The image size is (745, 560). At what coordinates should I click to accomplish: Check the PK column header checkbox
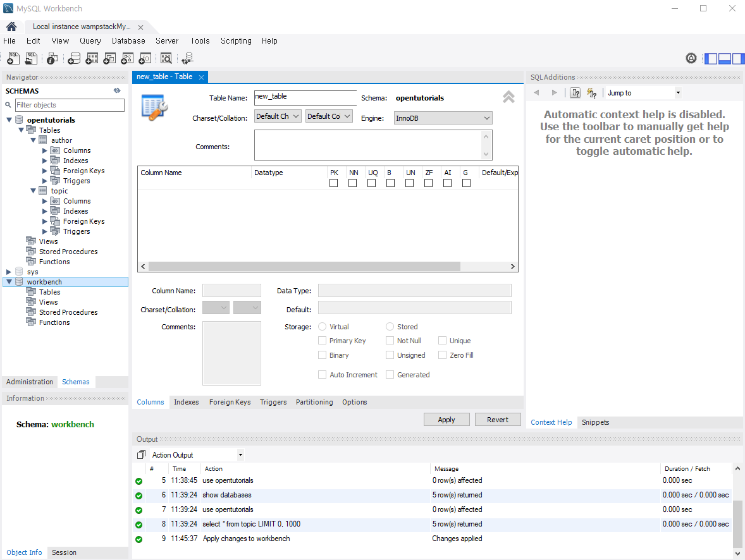[333, 183]
